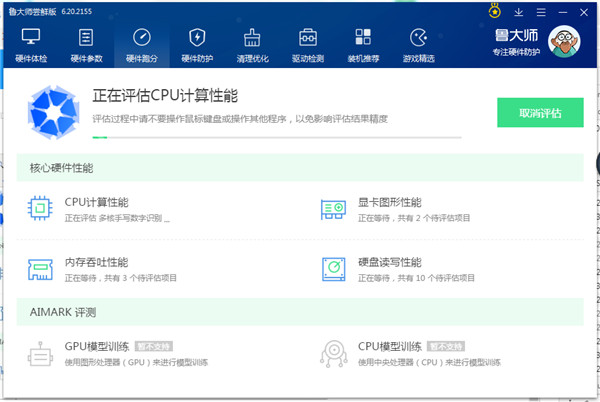Open the 硬件防护 protection tab
The image size is (600, 402).
tap(197, 45)
